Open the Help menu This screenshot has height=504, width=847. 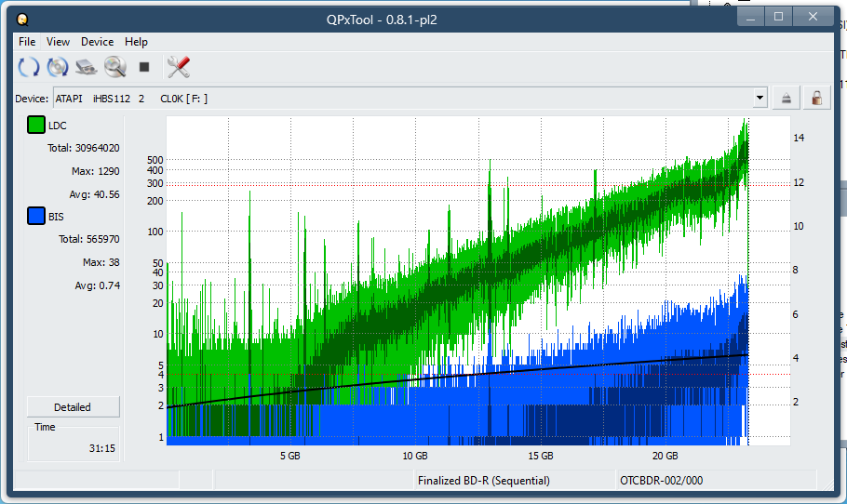136,42
